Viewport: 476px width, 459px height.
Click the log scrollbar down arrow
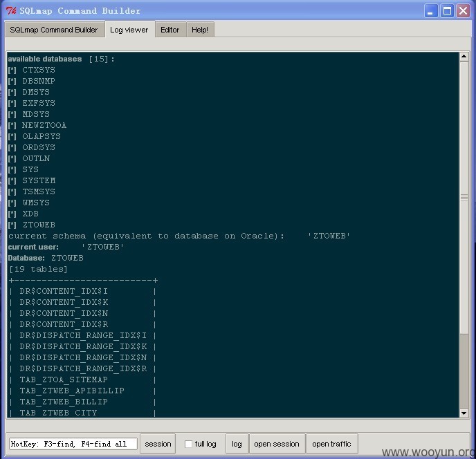coord(464,413)
